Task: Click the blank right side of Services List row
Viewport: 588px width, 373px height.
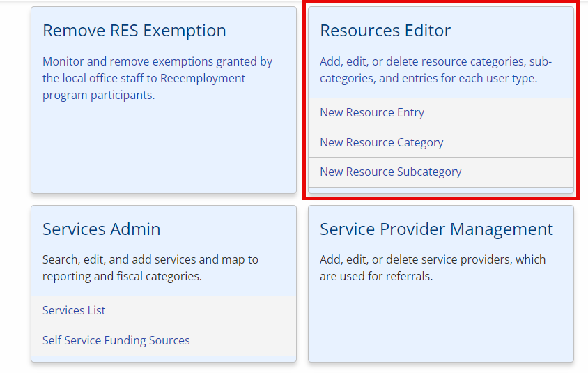Action: coord(209,311)
